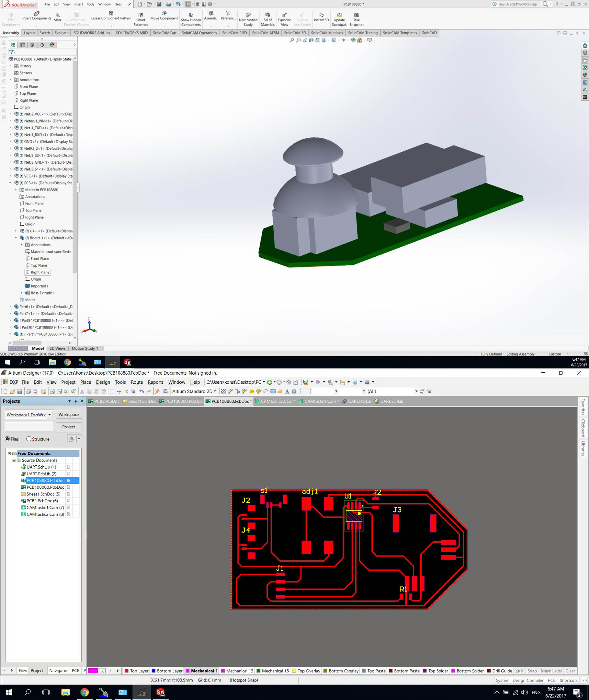Click Show Hidden Components

pos(191,19)
